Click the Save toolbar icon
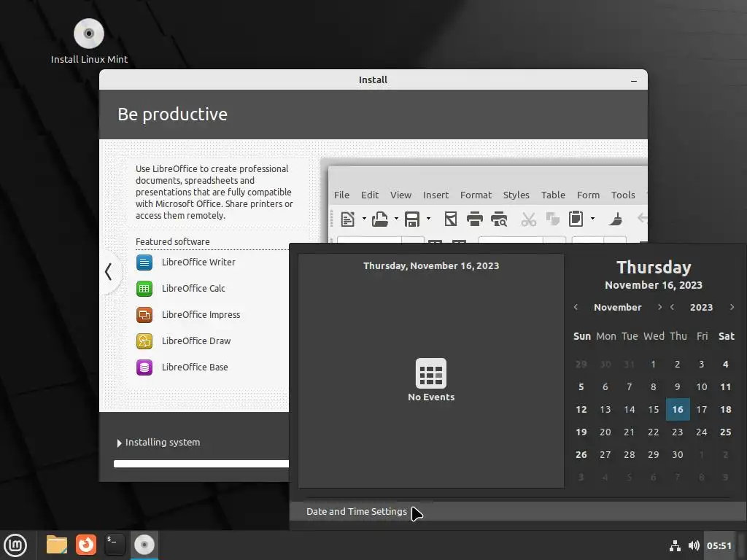Image resolution: width=747 pixels, height=560 pixels. pyautogui.click(x=412, y=219)
